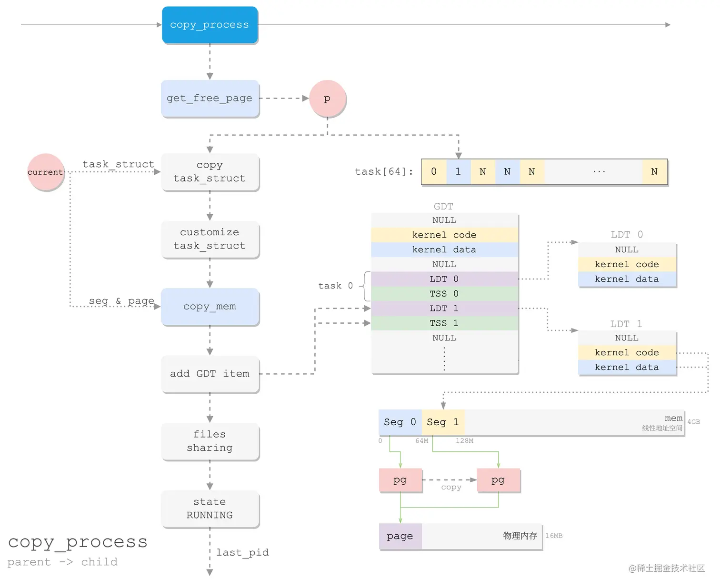Viewport: 720px width, 588px height.
Task: Click the task_struct arrow label
Action: pyautogui.click(x=119, y=164)
